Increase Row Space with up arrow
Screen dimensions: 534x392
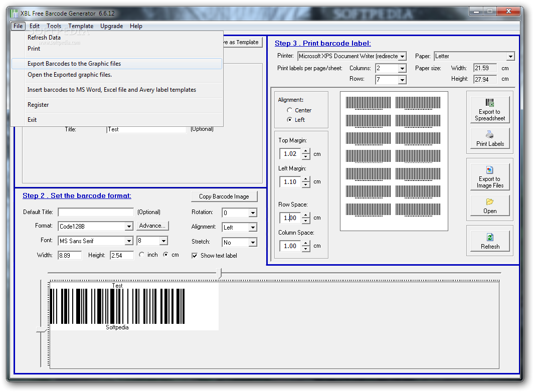306,215
